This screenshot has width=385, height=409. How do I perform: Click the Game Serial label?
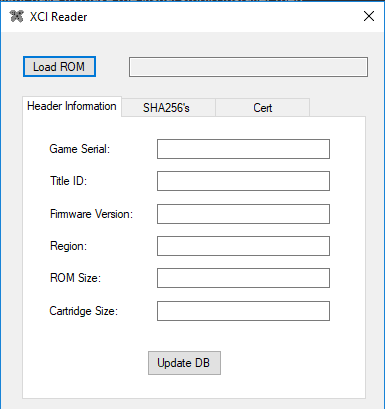click(x=79, y=149)
